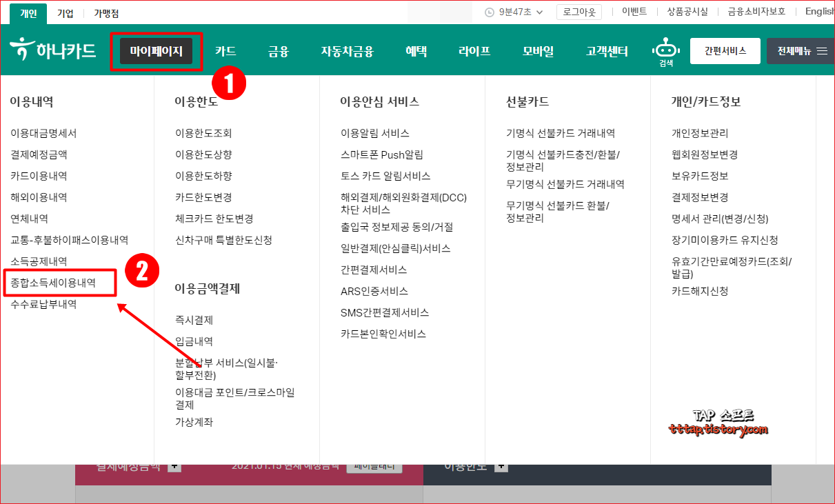835x504 pixels.
Task: Open the 혜택 menu
Action: click(x=416, y=51)
